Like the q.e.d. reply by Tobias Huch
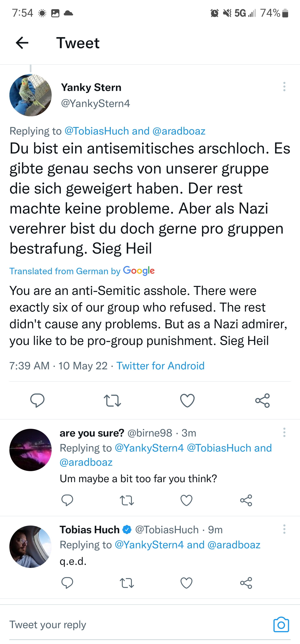 click(186, 583)
